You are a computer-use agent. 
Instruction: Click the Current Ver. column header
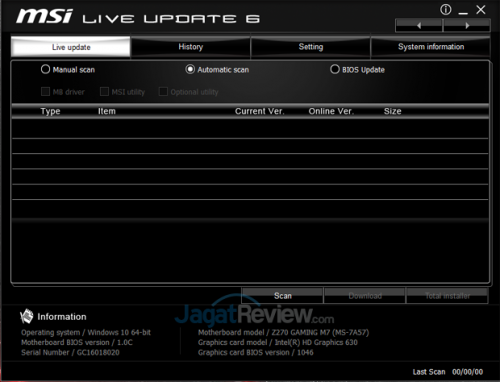260,111
